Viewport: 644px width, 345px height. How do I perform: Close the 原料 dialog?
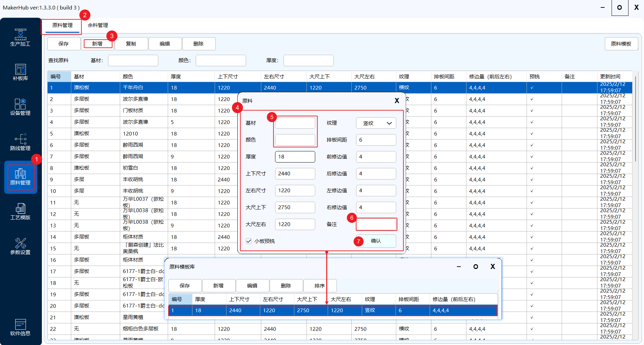pyautogui.click(x=397, y=101)
